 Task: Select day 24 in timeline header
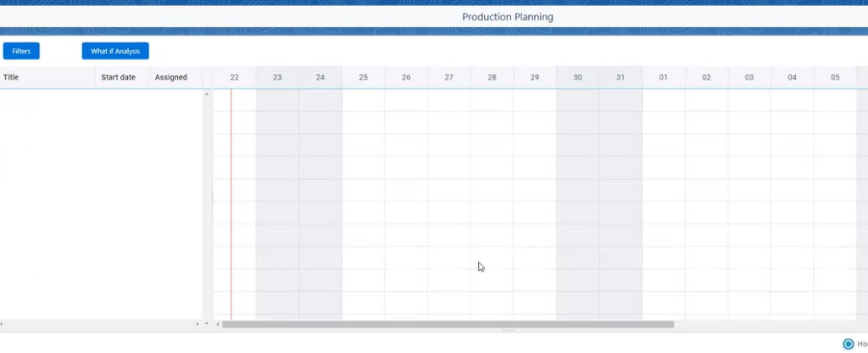[x=320, y=77]
